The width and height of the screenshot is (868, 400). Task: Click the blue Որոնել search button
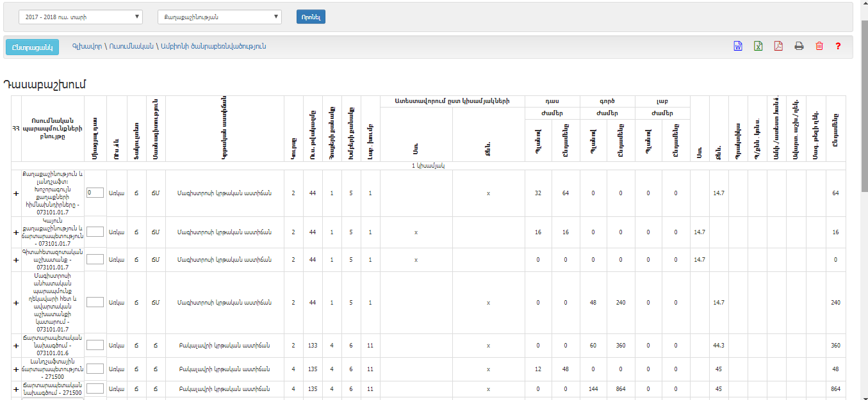tap(311, 17)
